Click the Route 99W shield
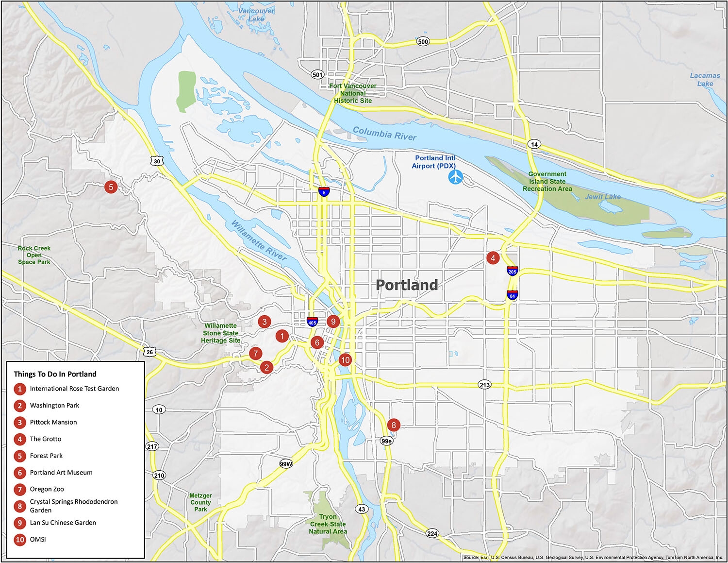 (x=285, y=464)
